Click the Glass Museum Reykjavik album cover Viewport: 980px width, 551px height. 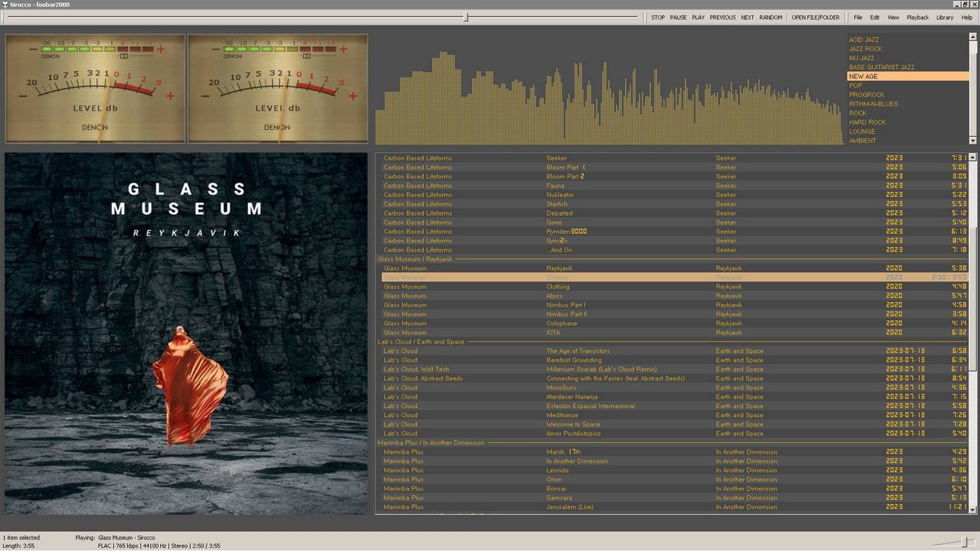[186, 333]
